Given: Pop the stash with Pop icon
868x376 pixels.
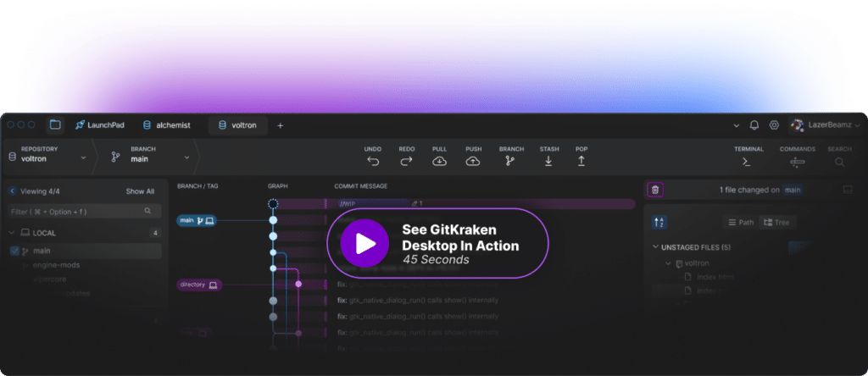Looking at the screenshot, I should 581,161.
